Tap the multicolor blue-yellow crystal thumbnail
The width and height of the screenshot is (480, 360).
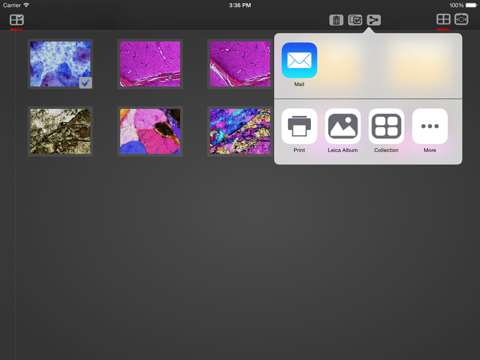[x=240, y=131]
